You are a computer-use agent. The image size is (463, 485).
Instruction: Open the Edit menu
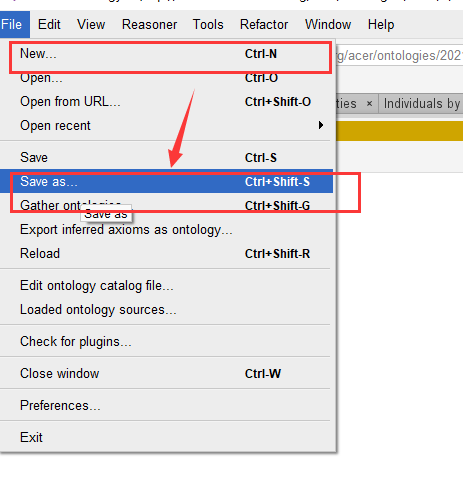49,24
